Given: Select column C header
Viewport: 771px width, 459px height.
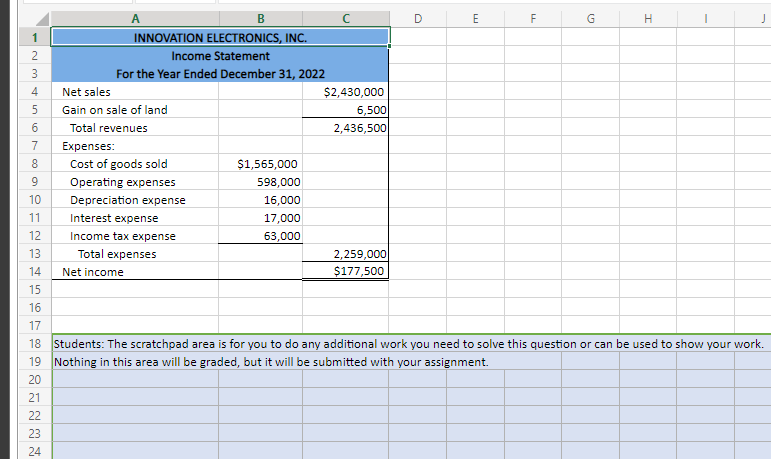Looking at the screenshot, I should click(x=346, y=19).
